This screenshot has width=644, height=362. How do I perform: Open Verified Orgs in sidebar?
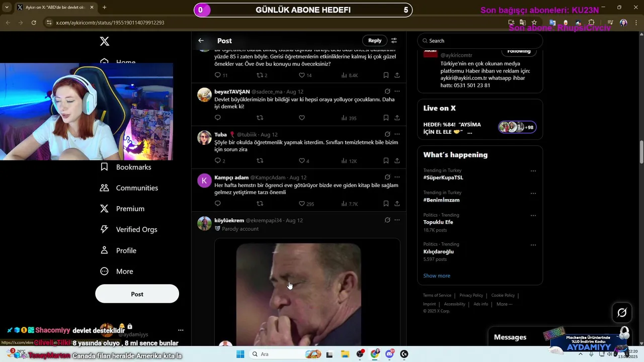pos(129,229)
